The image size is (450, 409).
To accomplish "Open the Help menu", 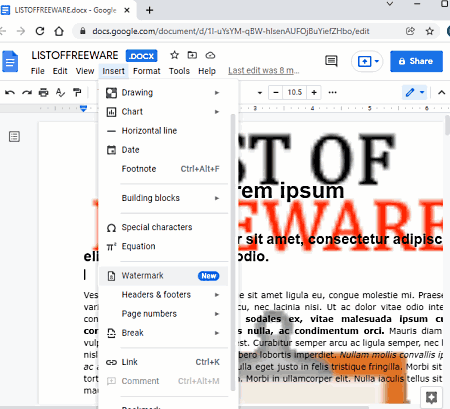I will point(207,71).
